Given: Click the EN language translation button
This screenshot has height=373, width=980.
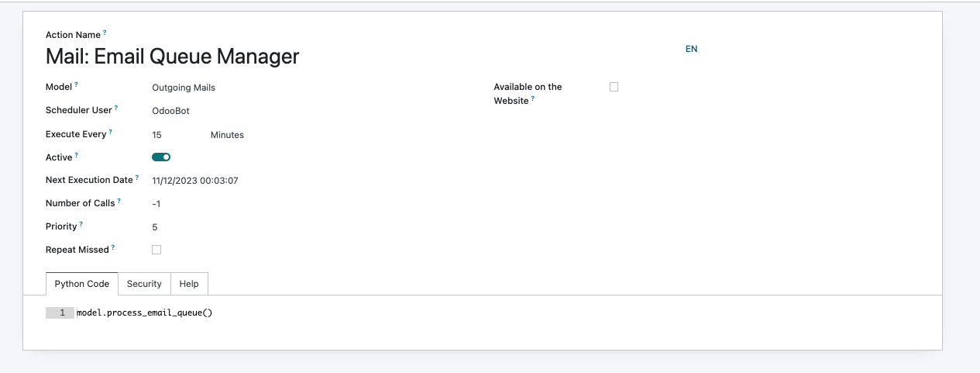Looking at the screenshot, I should [691, 49].
